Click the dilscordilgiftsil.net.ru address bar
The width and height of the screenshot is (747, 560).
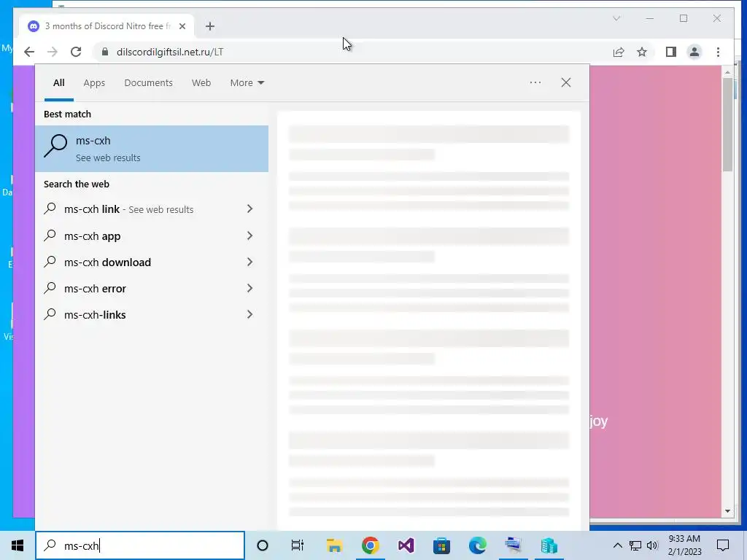[352, 52]
